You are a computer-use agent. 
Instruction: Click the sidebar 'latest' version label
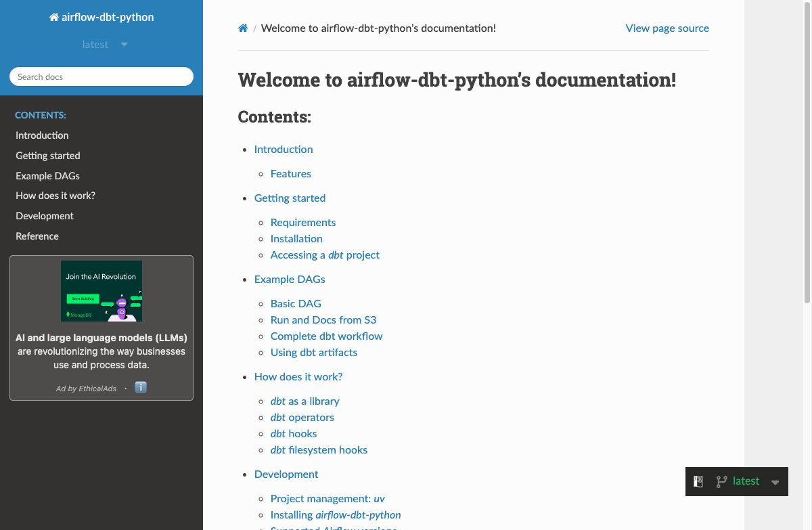95,45
